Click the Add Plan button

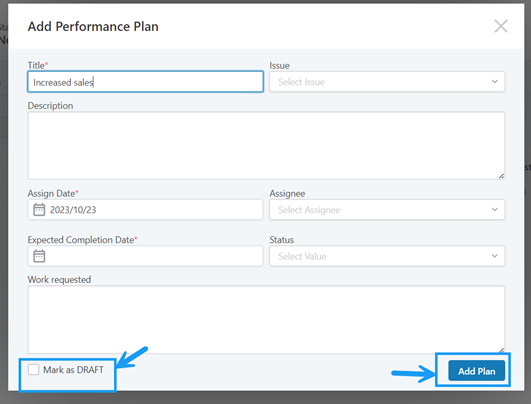[476, 371]
